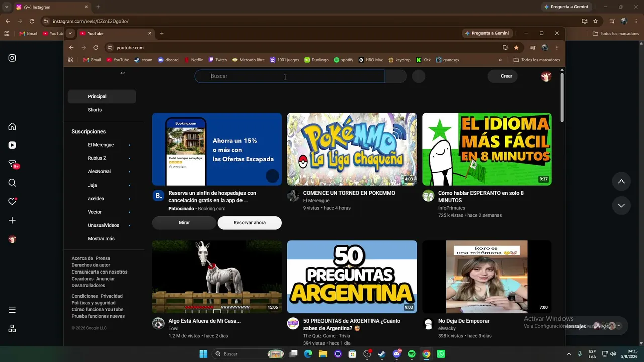Open Cómo hablar ESPERANTO video title
Viewport: 644px width, 362px height.
(481, 197)
